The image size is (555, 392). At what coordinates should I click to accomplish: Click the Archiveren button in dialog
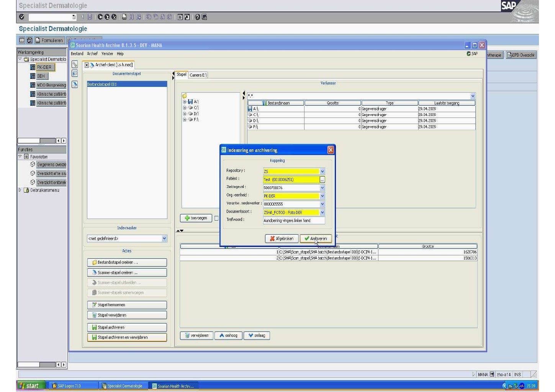click(316, 238)
